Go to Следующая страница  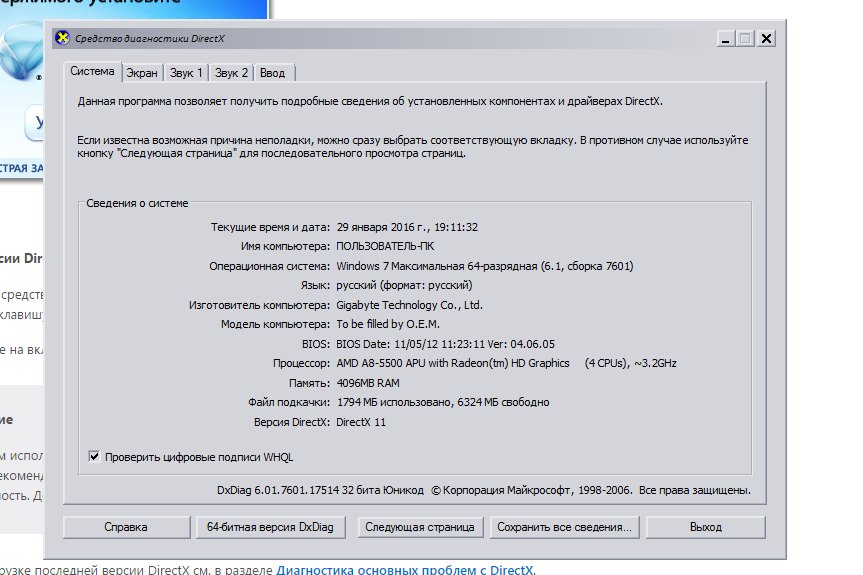420,527
